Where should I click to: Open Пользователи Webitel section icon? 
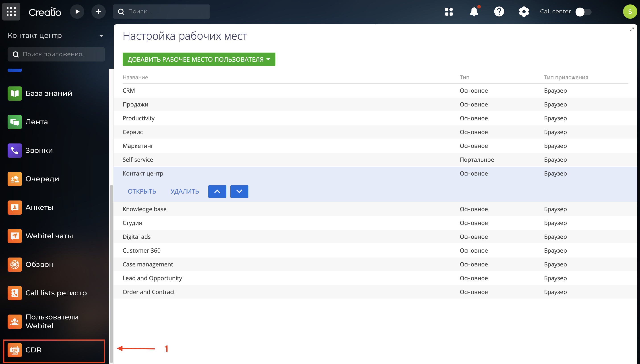(x=14, y=321)
